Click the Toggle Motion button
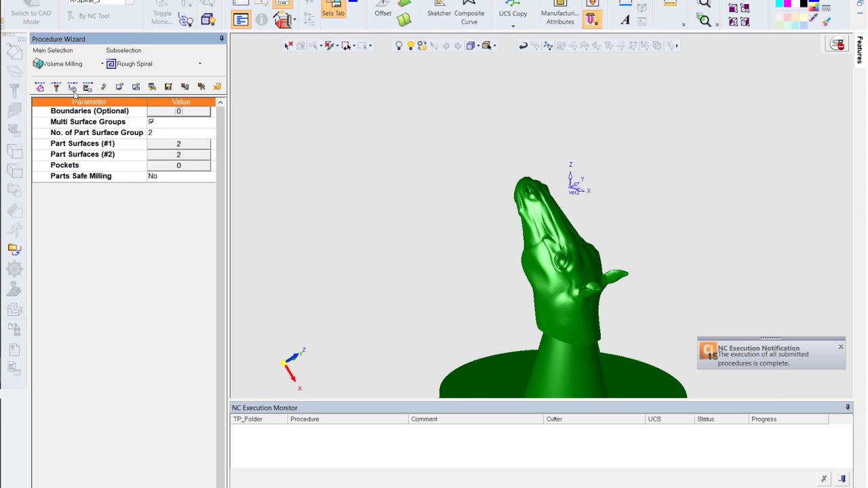Screen dimensions: 868x488 162,12
